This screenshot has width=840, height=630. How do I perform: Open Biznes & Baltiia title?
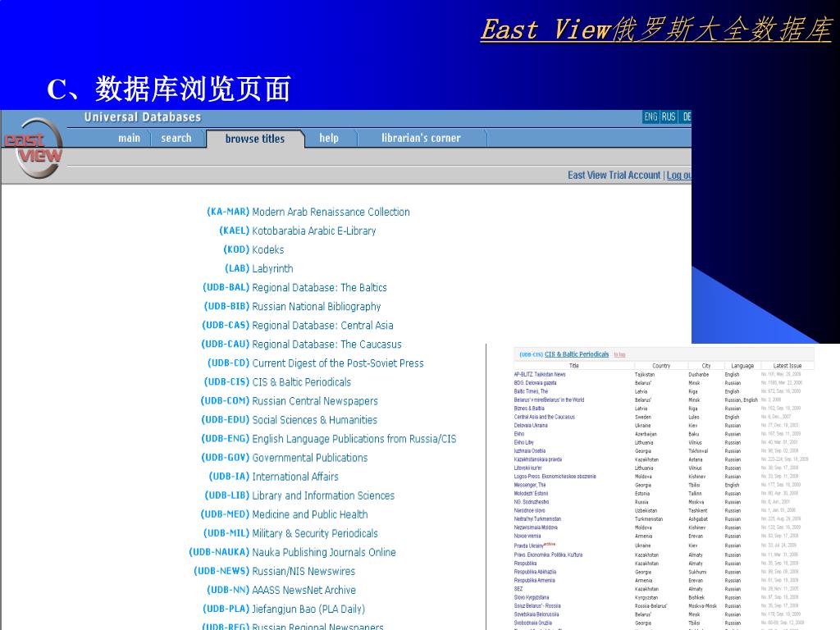click(529, 409)
